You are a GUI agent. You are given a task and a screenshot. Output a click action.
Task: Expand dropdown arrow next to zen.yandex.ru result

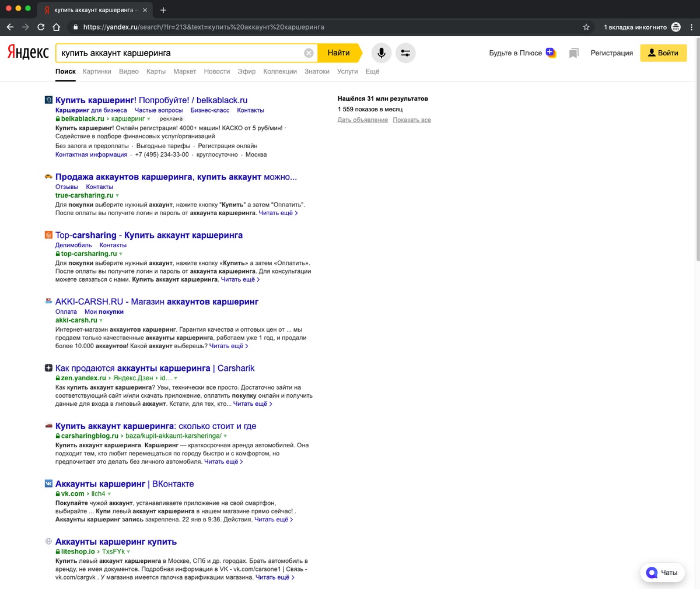176,378
